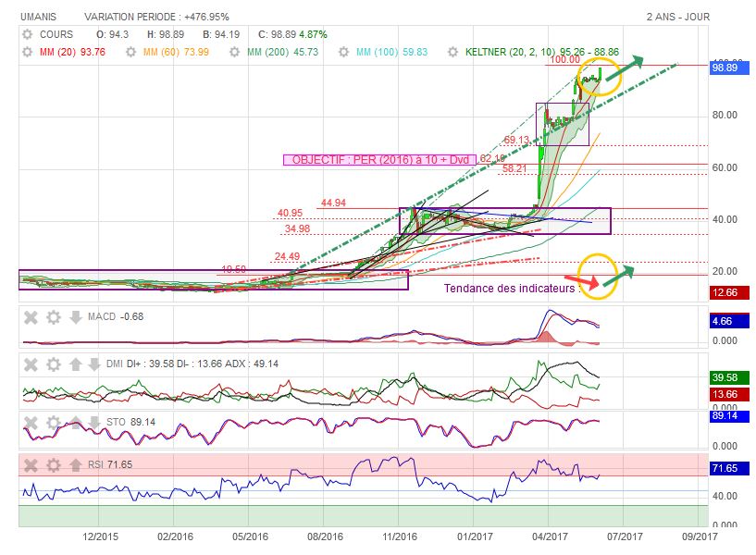The width and height of the screenshot is (756, 555).
Task: Click the blue 89.14 STO value tag
Action: coord(729,415)
